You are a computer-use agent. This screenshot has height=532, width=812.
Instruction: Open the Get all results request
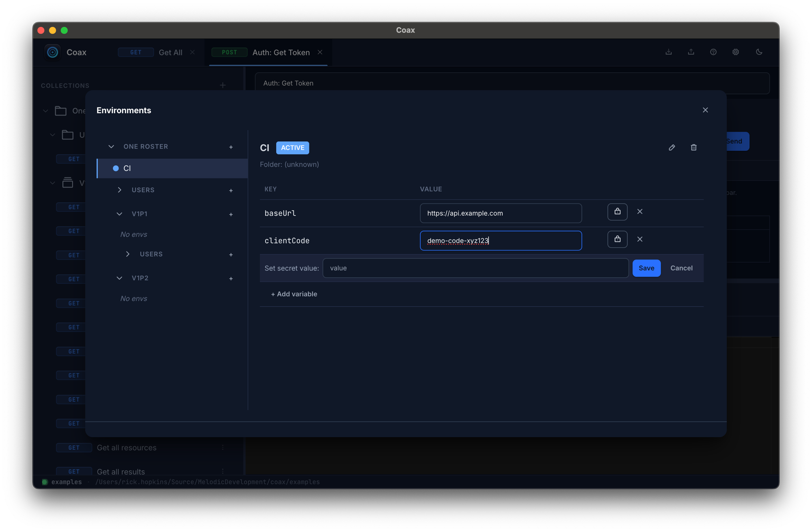point(121,471)
